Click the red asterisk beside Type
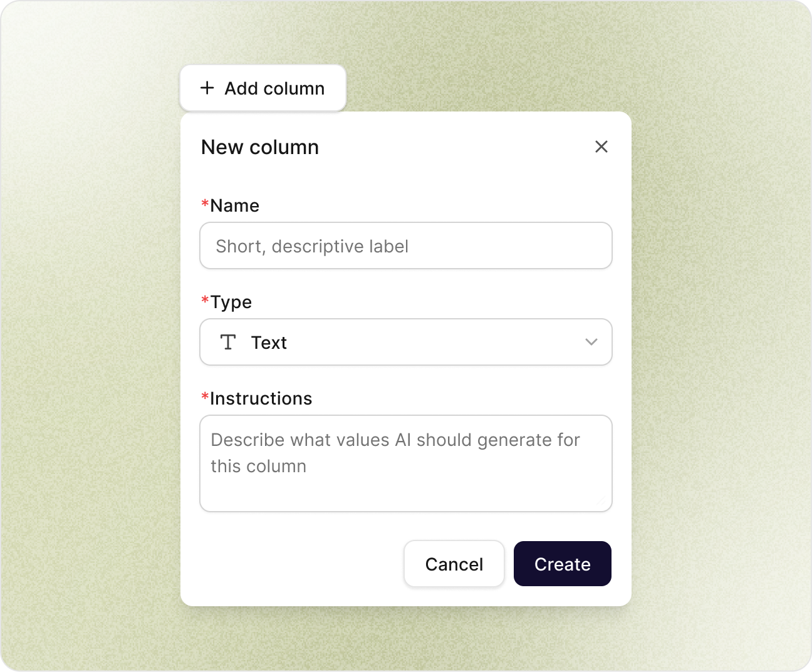This screenshot has width=812, height=672. point(205,301)
